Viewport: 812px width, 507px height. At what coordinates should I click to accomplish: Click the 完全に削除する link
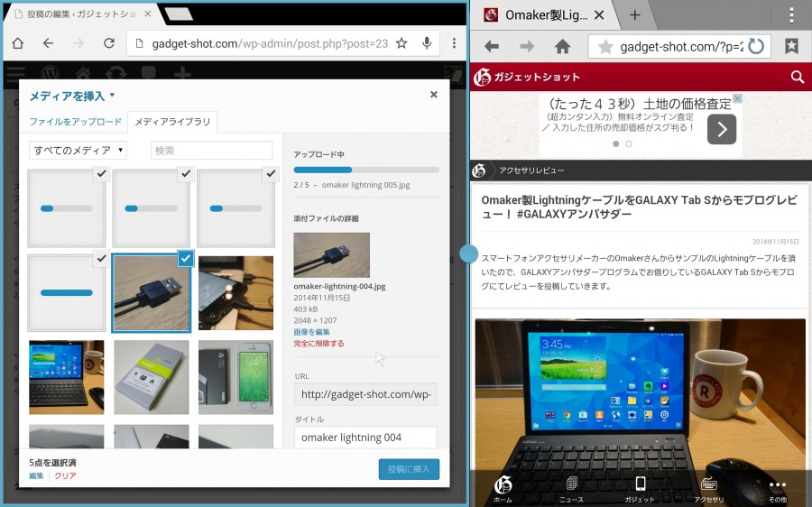pyautogui.click(x=318, y=344)
